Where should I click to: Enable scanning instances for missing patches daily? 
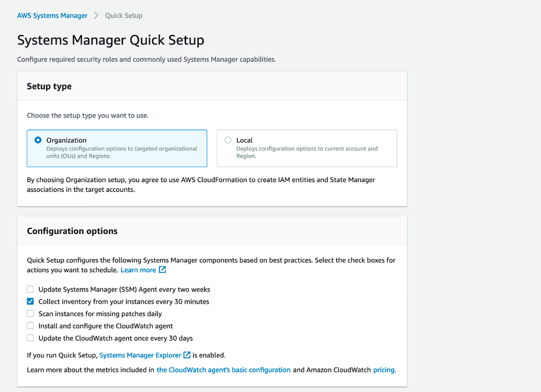point(30,313)
